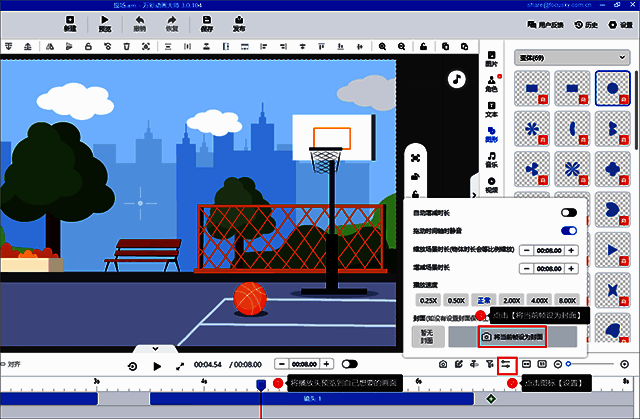Click the Save icon in top toolbar

[207, 24]
